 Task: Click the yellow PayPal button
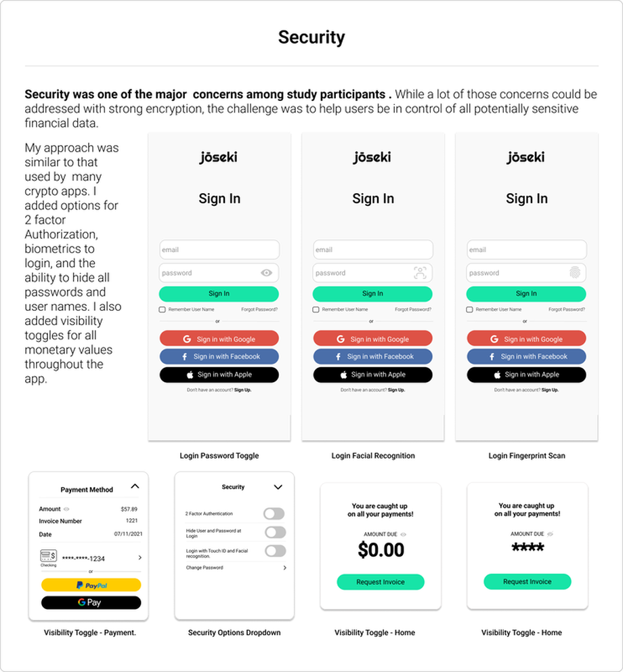coord(91,585)
